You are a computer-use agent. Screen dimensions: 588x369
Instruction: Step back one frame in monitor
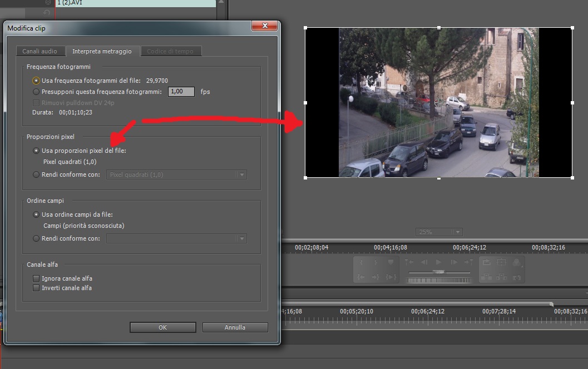[424, 262]
